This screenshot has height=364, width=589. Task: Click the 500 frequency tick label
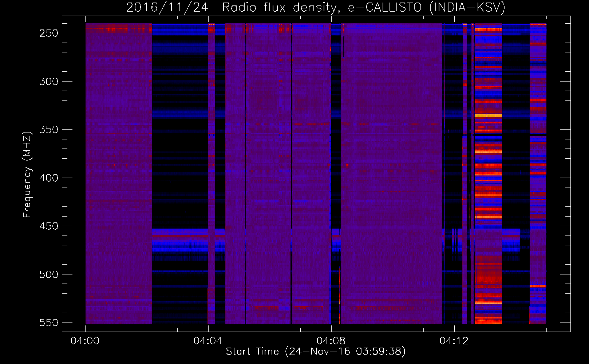point(49,274)
